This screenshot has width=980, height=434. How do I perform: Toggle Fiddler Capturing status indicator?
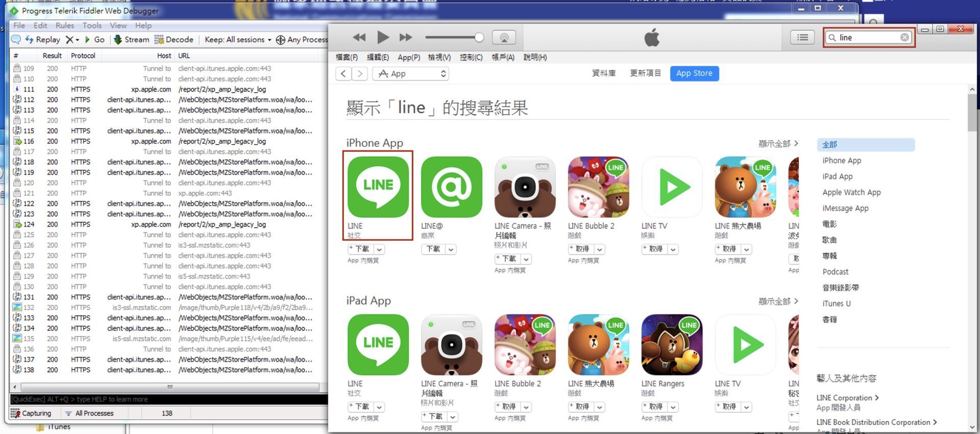pyautogui.click(x=31, y=413)
